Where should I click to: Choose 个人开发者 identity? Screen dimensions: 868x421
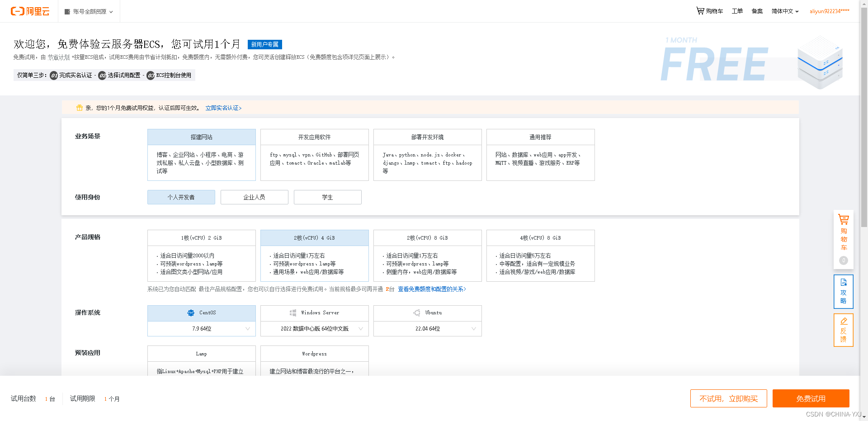pyautogui.click(x=181, y=197)
